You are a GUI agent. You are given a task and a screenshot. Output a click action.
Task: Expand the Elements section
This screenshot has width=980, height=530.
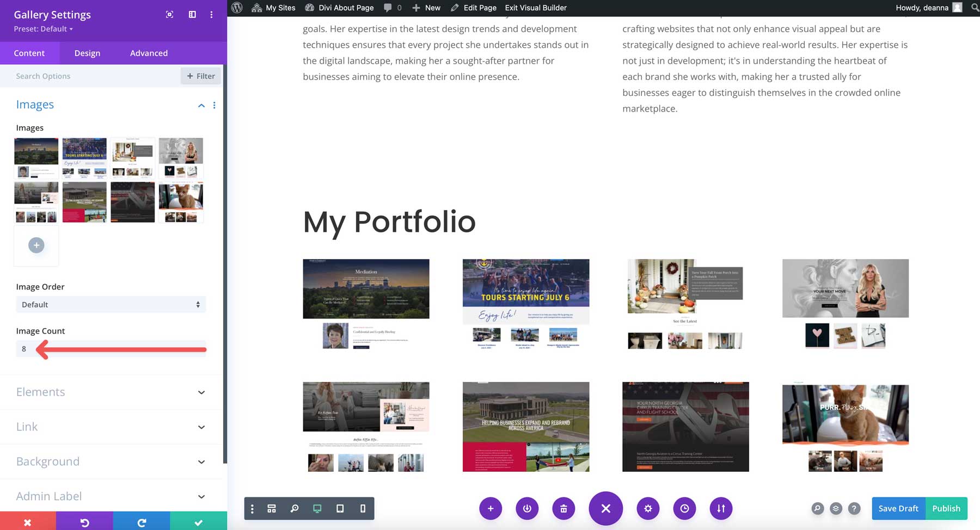tap(111, 392)
